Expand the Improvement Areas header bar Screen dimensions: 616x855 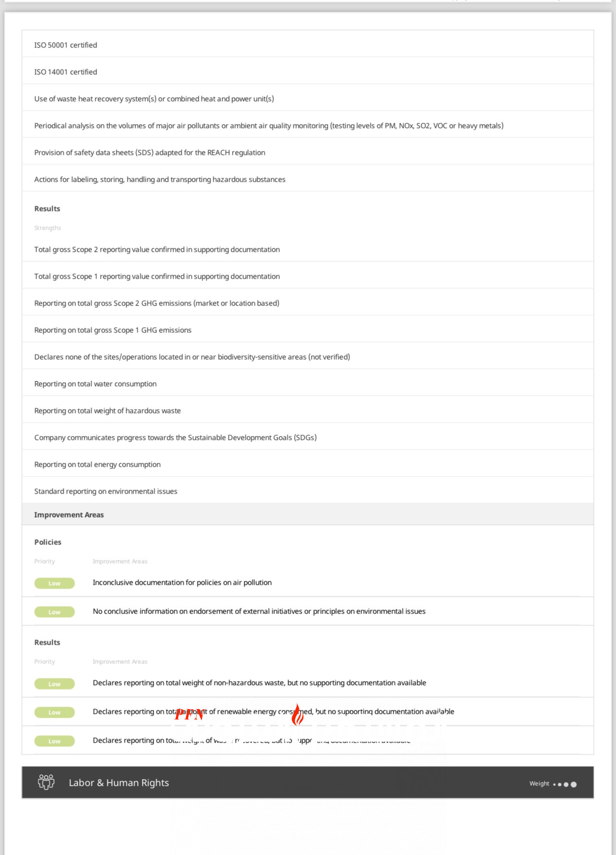[x=308, y=514]
